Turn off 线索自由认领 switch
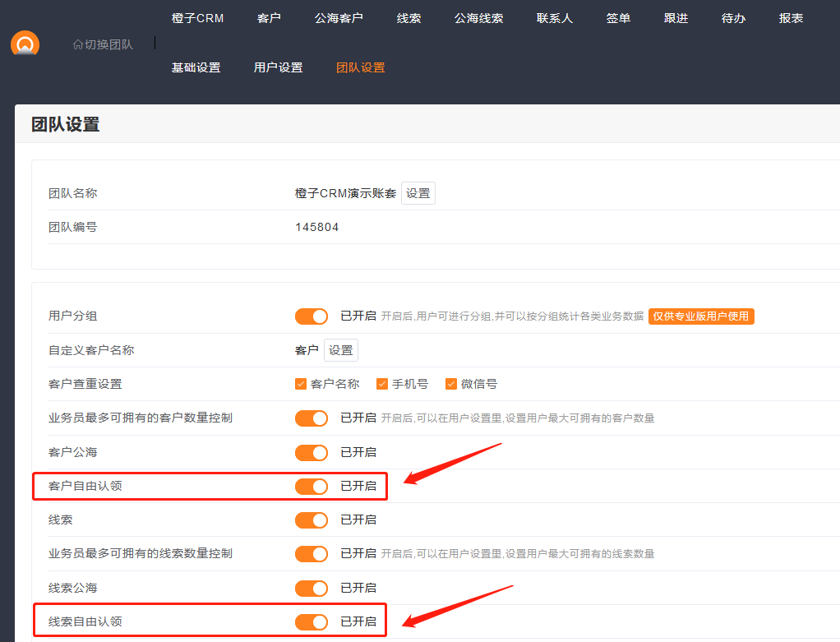This screenshot has height=642, width=840. pos(312,622)
